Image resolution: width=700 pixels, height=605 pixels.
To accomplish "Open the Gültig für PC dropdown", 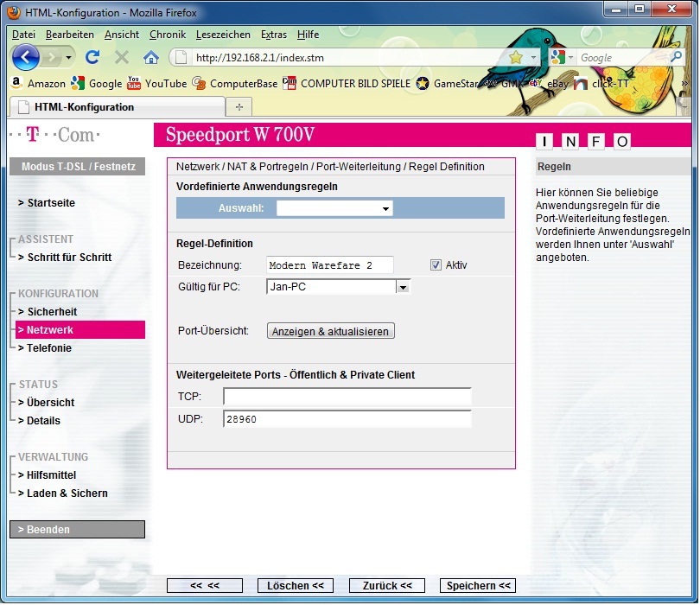I will 339,287.
